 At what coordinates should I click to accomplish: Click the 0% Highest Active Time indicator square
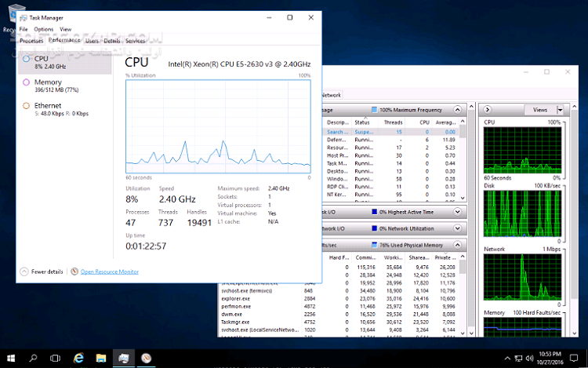click(374, 212)
